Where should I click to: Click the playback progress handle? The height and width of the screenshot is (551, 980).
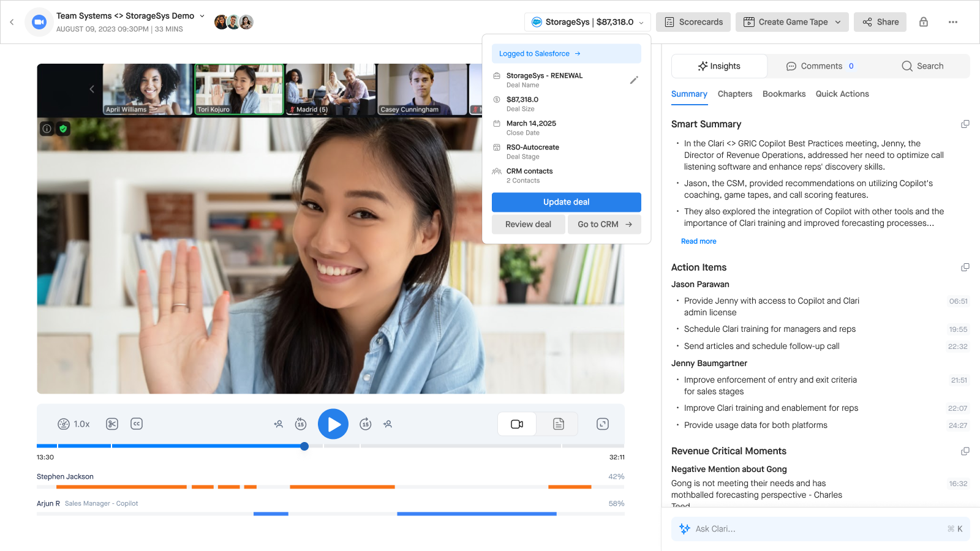click(304, 446)
